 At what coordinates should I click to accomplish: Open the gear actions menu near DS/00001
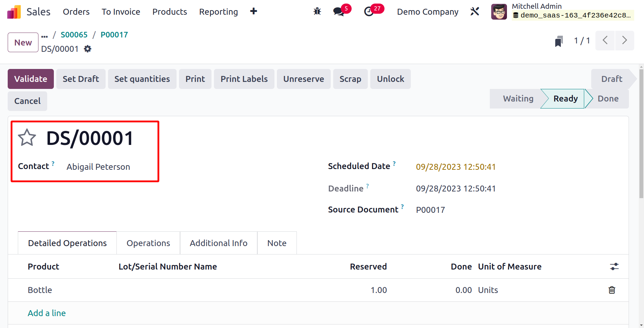coord(88,49)
